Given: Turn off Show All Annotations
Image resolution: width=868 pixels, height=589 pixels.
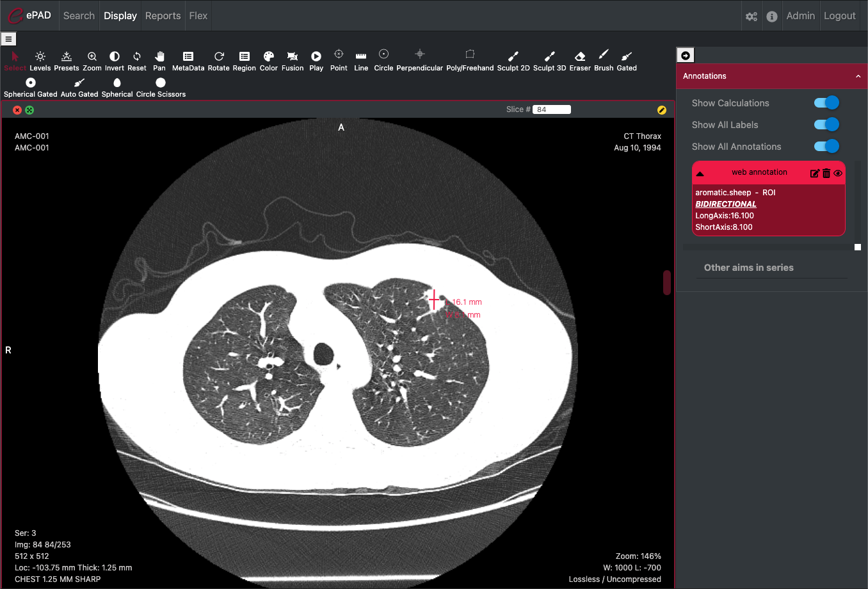Looking at the screenshot, I should pyautogui.click(x=826, y=147).
